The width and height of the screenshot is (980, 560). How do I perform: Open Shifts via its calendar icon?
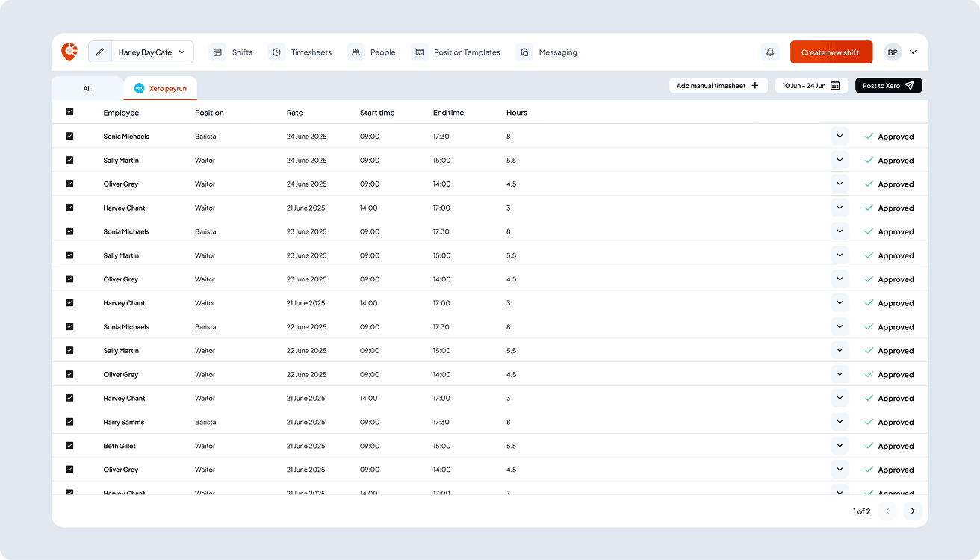tap(217, 52)
